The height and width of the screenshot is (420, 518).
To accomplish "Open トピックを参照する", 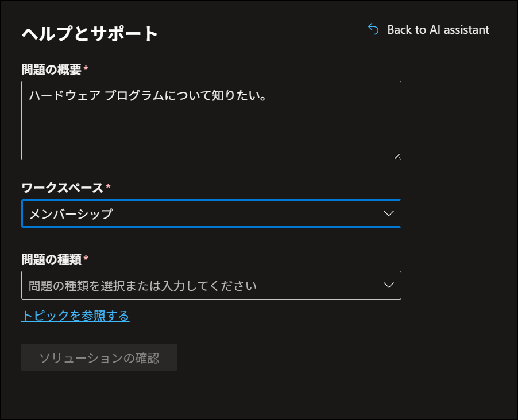I will point(75,316).
